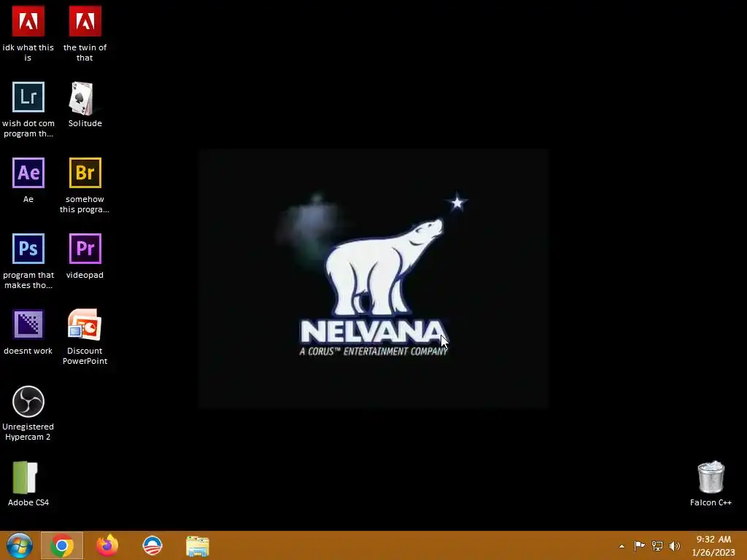The height and width of the screenshot is (560, 747).
Task: Select the Bridge 'somehow this progra...' icon
Action: (85, 172)
